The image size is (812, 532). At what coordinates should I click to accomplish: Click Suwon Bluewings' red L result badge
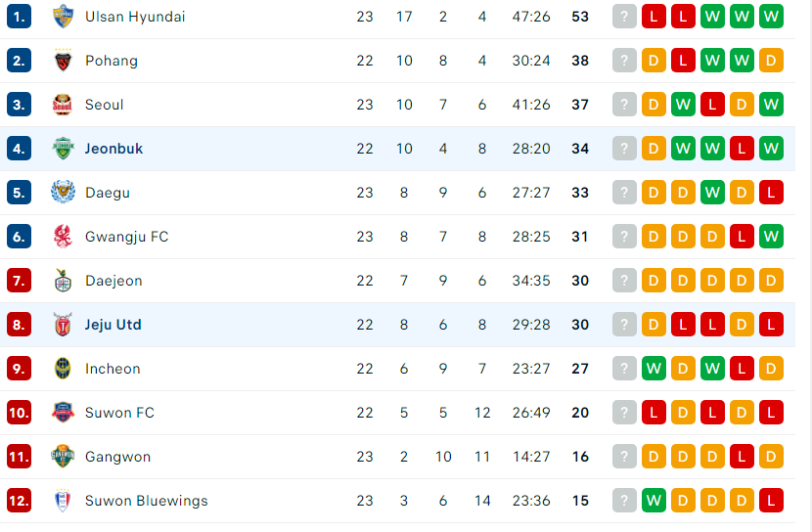(771, 501)
